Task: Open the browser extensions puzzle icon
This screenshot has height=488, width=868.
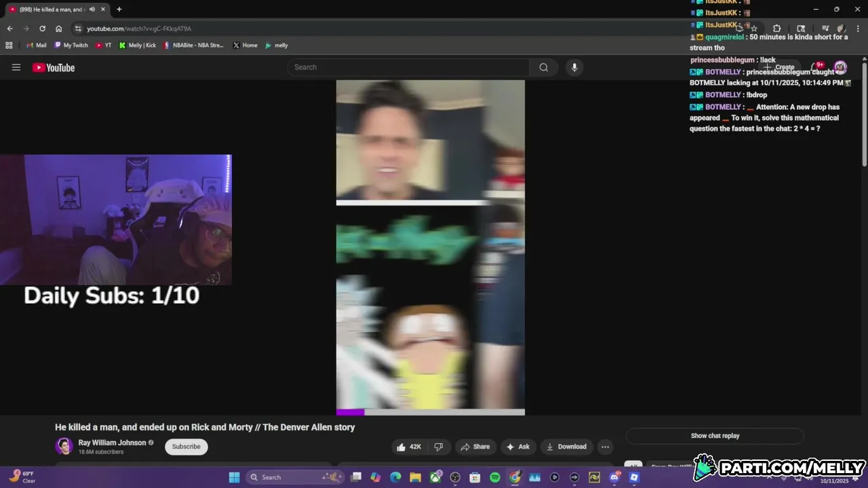Action: (776, 28)
